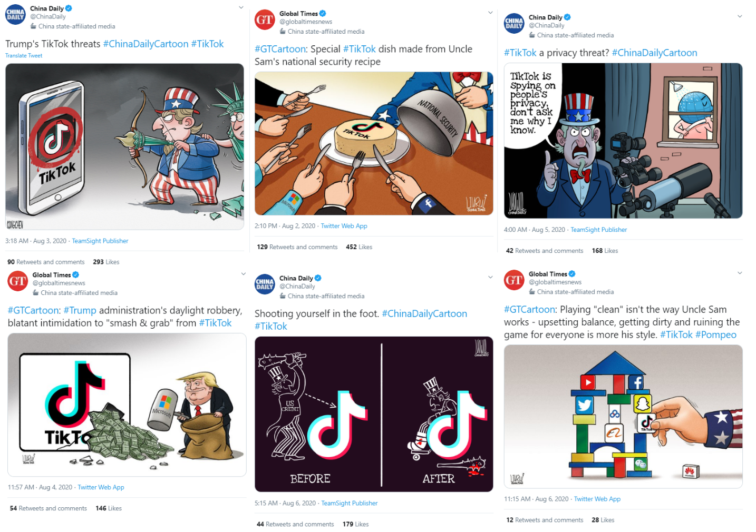Open 129 Retweets and comments list

[297, 247]
